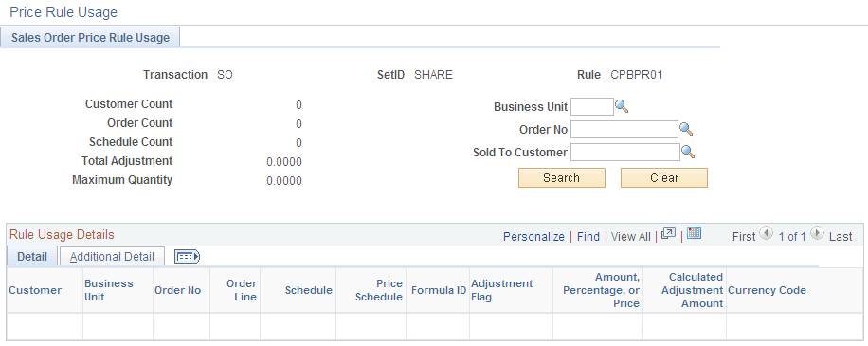
Task: Switch to Additional Detail tab
Action: [113, 257]
